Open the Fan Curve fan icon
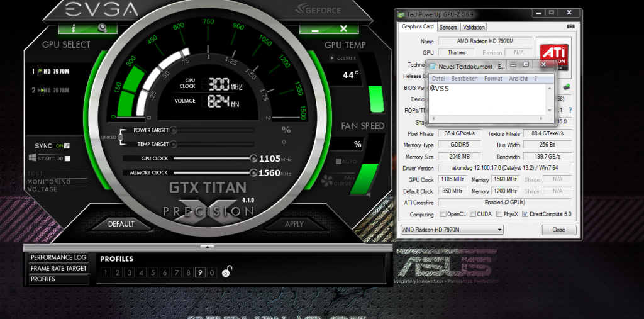 pyautogui.click(x=327, y=180)
